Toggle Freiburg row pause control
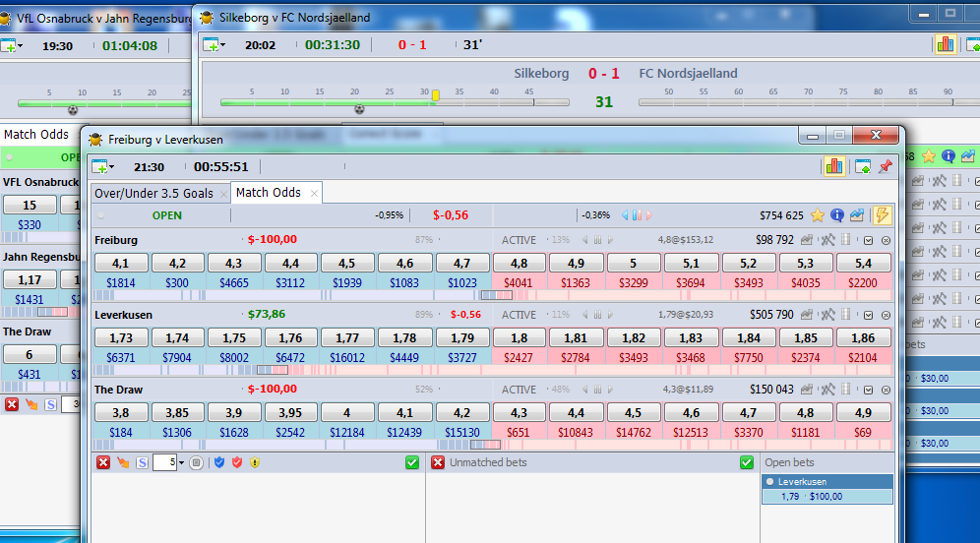 point(597,240)
